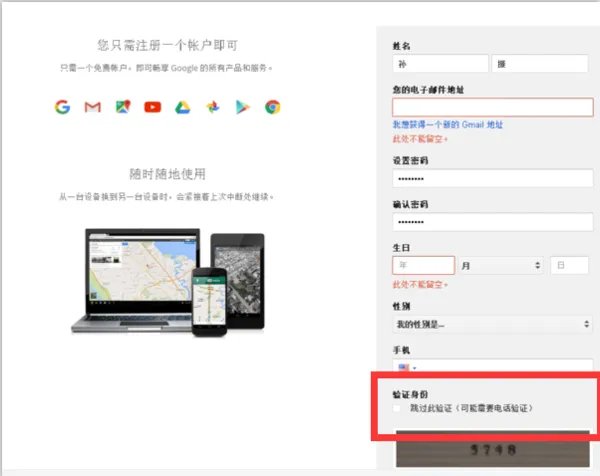Click the Google Drive triangle icon
This screenshot has height=476, width=600.
click(x=183, y=108)
